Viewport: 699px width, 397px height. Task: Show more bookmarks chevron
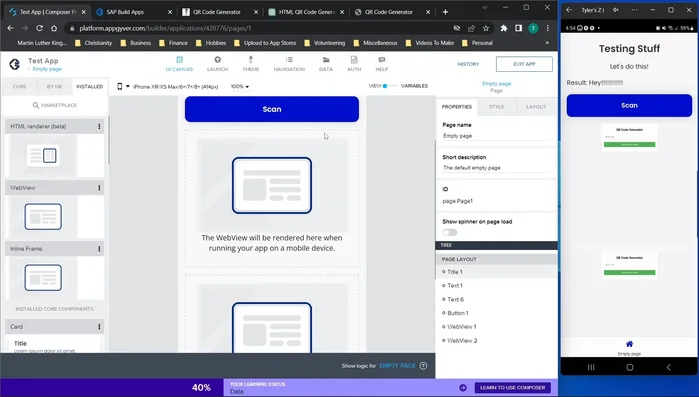tap(547, 43)
